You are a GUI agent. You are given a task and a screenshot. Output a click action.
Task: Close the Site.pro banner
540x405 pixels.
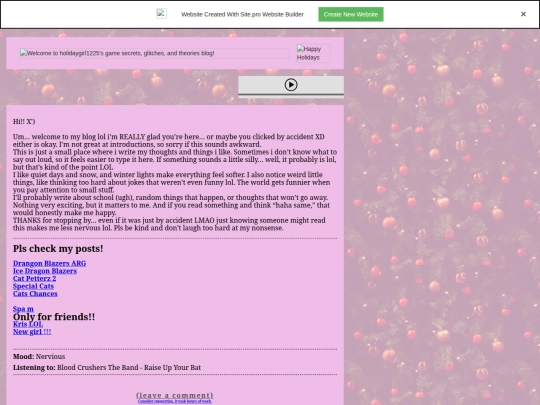coord(523,14)
